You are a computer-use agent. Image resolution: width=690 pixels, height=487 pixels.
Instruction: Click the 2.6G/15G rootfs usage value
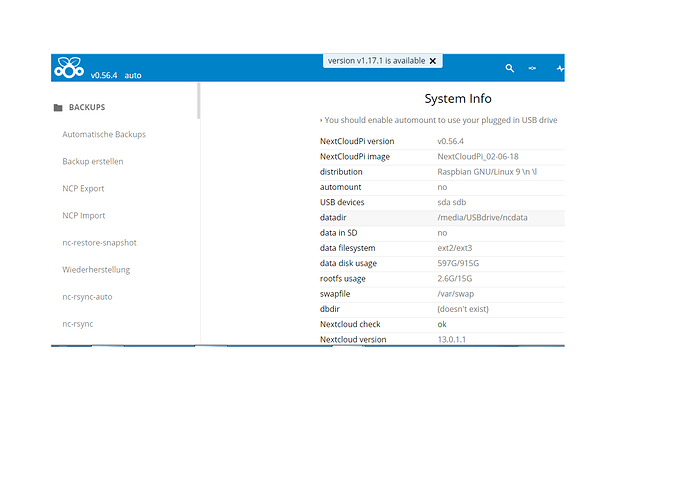point(455,278)
